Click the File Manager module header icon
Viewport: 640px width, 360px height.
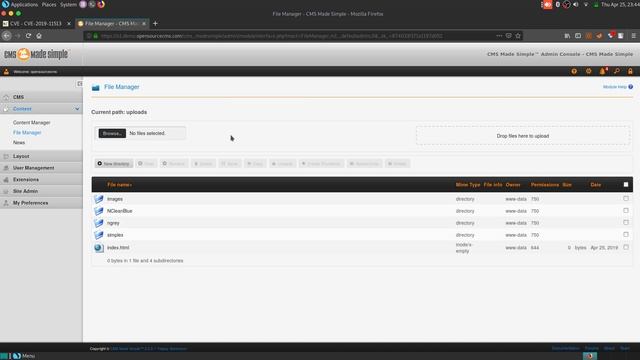[x=96, y=87]
